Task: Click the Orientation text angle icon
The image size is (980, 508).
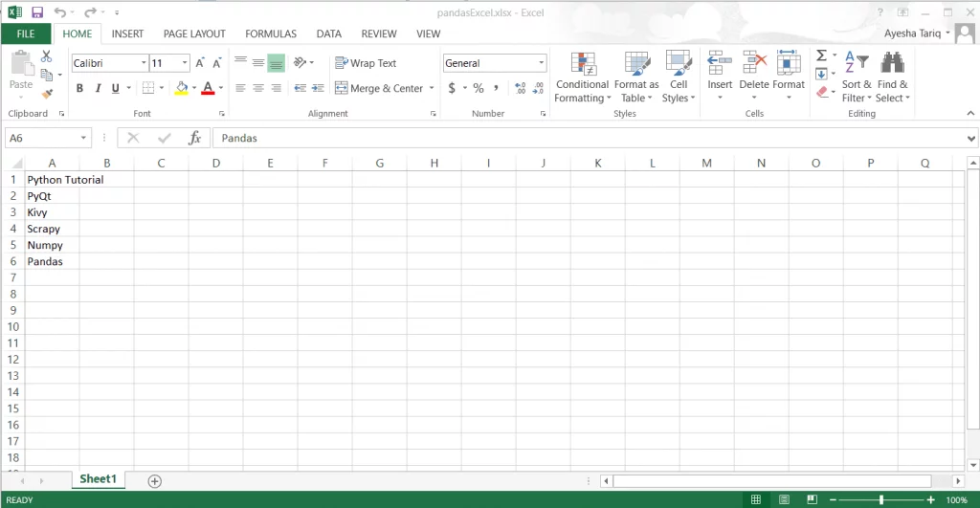Action: tap(300, 62)
